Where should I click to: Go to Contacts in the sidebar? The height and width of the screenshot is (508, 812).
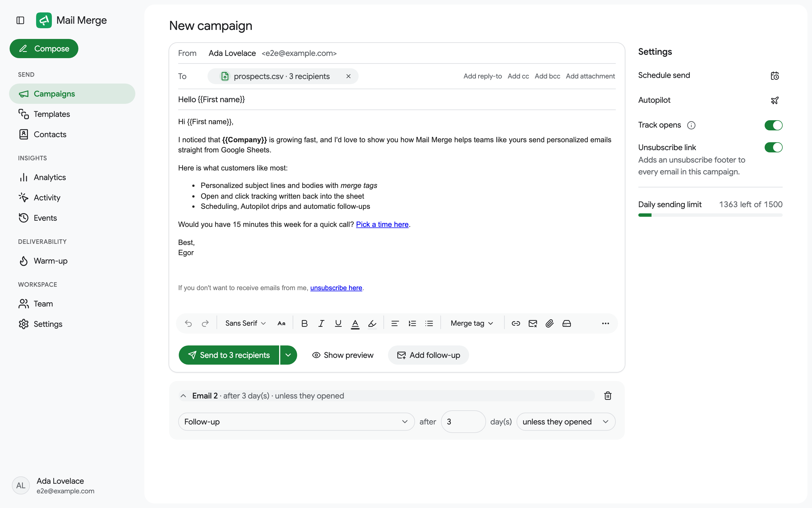[72, 134]
